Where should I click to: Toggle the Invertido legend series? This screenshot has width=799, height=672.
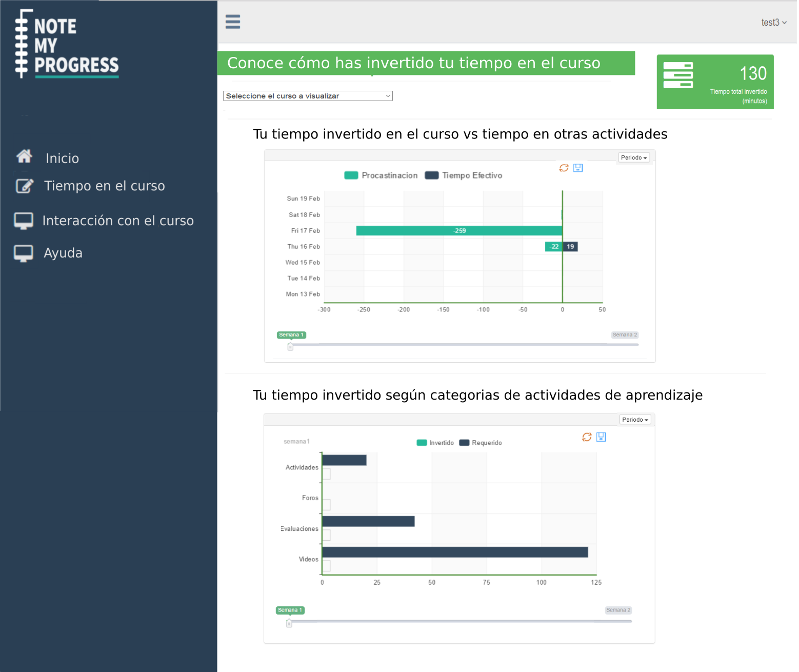tap(435, 443)
